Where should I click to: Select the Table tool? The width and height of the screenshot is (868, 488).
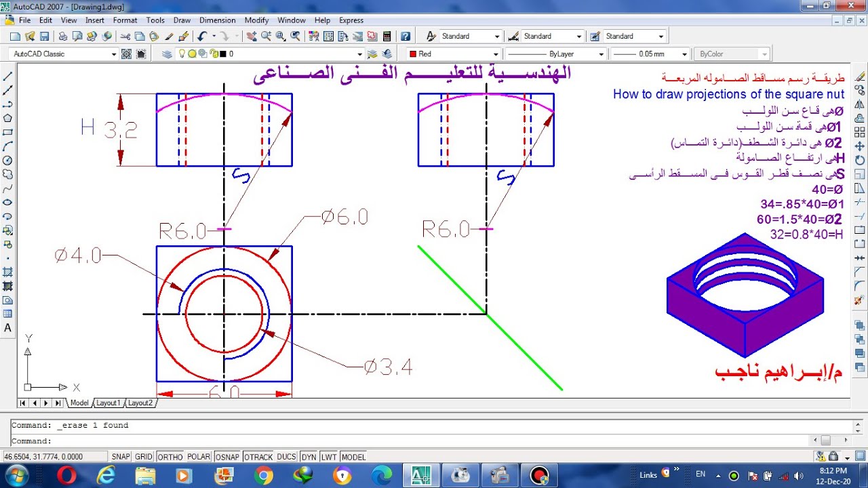click(x=8, y=314)
